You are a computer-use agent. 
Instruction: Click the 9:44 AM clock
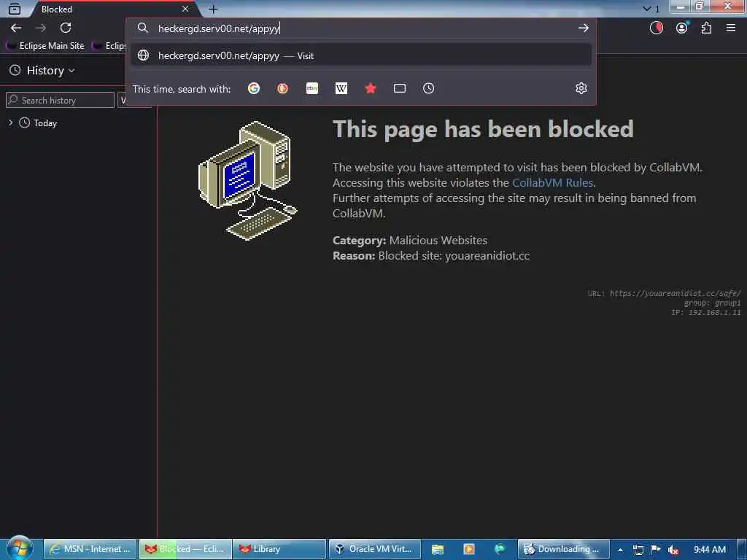(709, 550)
